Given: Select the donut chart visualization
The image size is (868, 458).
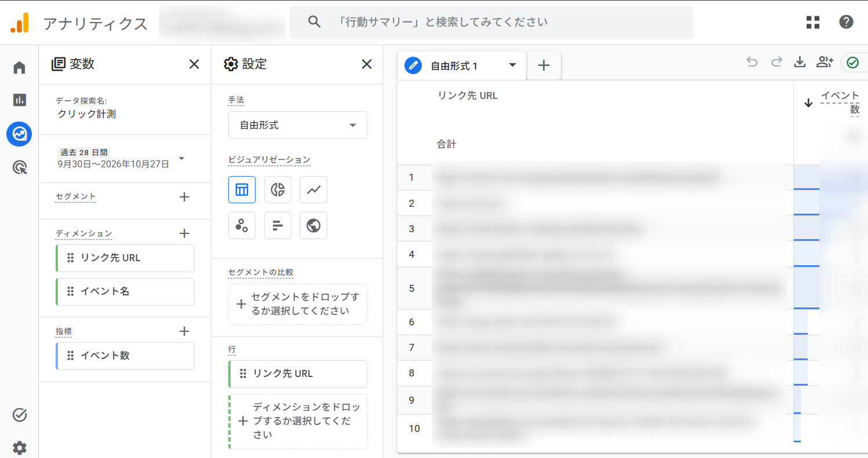Looking at the screenshot, I should [278, 189].
